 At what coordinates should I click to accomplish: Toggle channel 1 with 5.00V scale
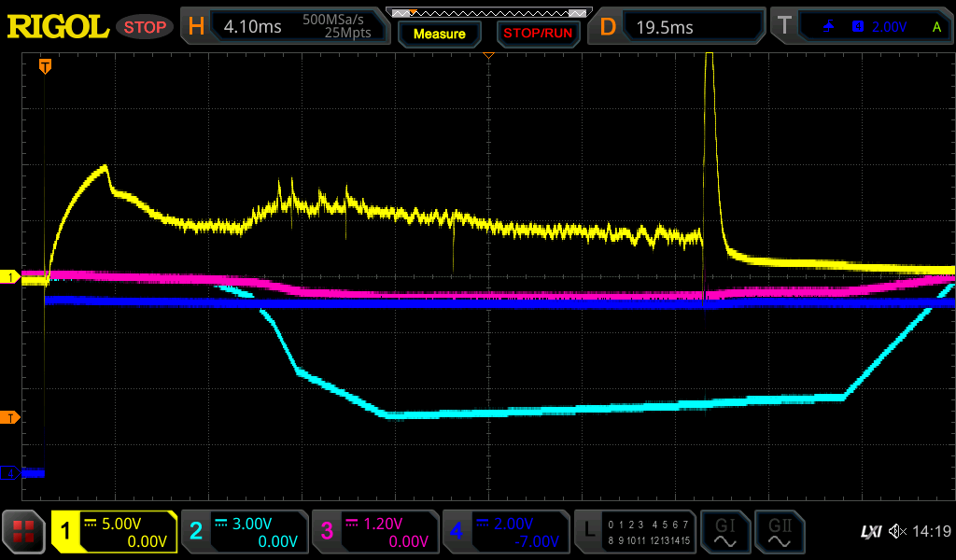click(x=114, y=532)
